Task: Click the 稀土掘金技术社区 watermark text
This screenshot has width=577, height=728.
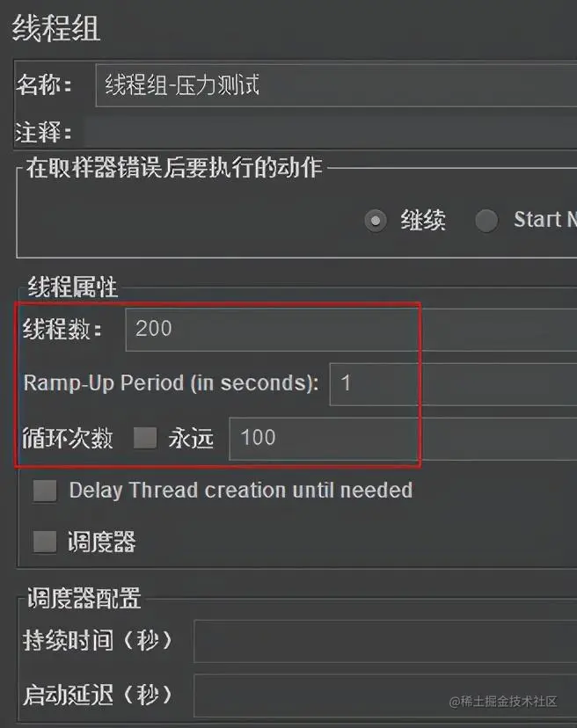Action: [503, 701]
